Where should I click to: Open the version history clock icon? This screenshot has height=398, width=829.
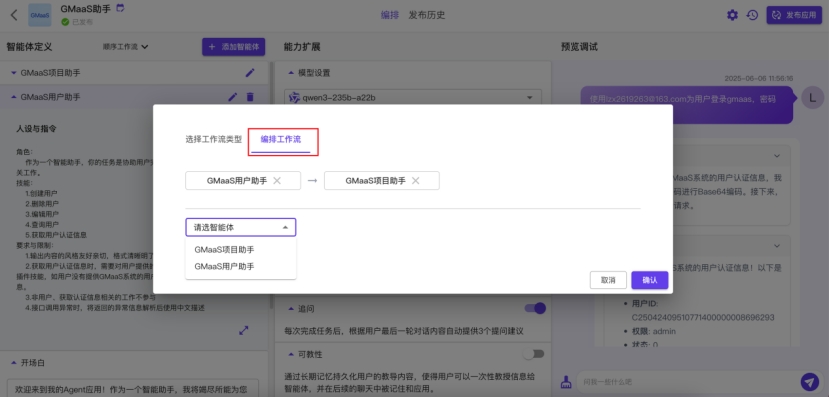[752, 15]
